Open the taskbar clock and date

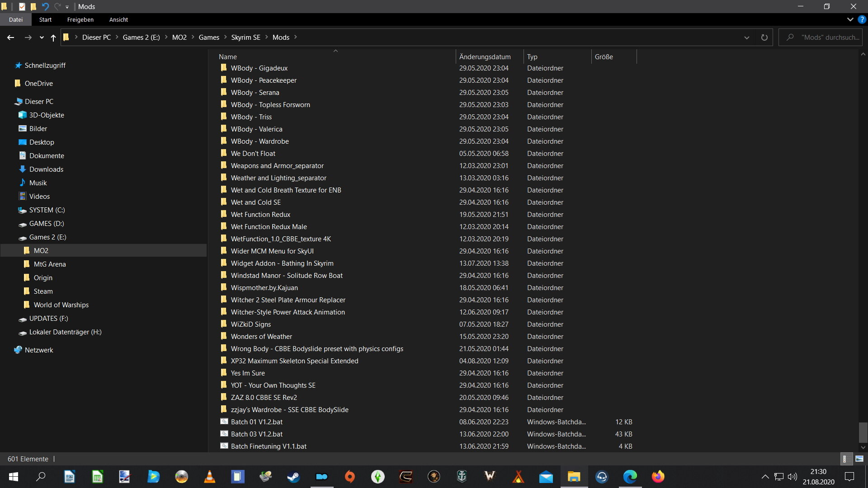[818, 477]
